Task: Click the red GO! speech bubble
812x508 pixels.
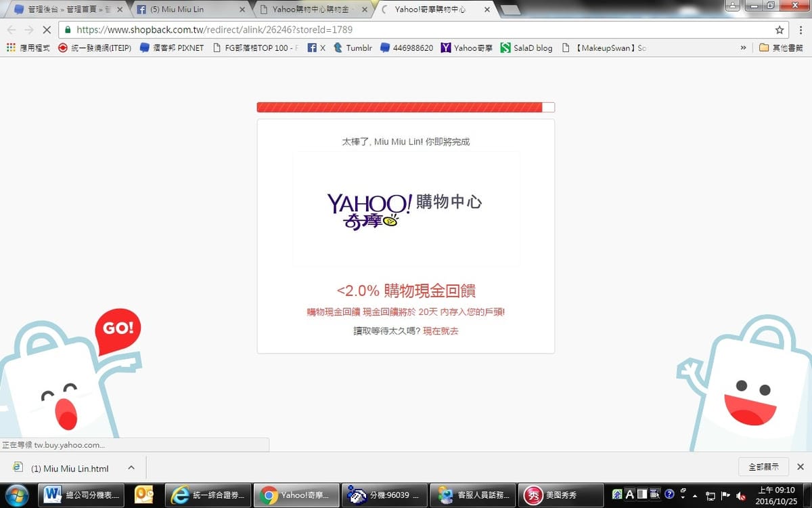Action: point(118,329)
